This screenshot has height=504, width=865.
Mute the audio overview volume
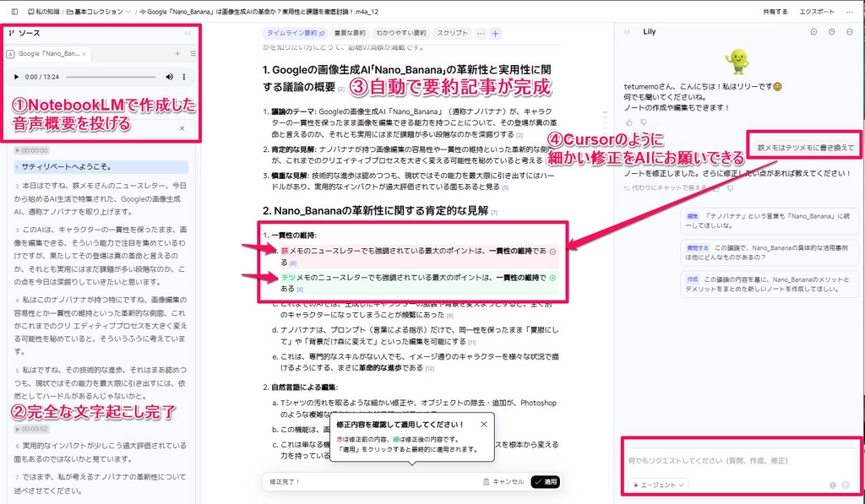(170, 77)
